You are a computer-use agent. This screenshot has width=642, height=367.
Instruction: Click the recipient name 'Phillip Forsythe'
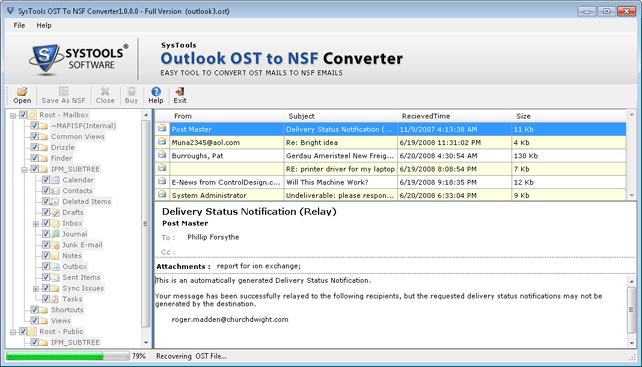click(x=213, y=237)
